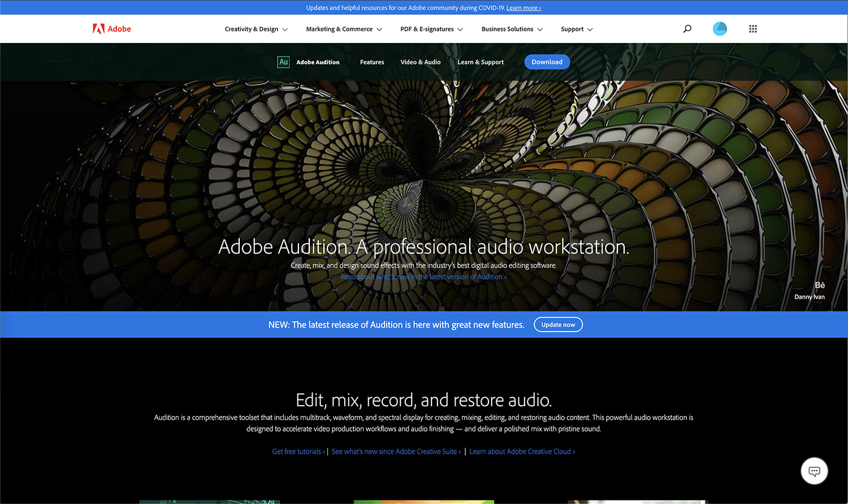Open the Video & Audio section
Viewport: 848px width, 504px height.
click(x=420, y=62)
